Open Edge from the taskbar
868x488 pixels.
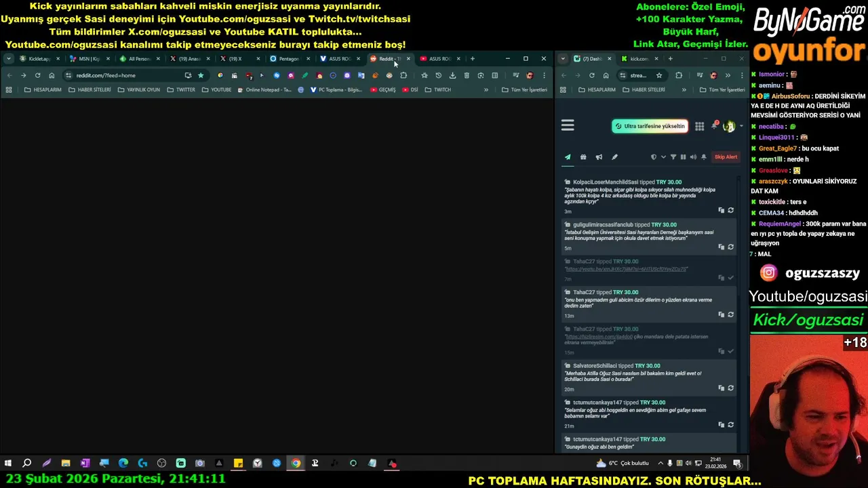click(123, 464)
